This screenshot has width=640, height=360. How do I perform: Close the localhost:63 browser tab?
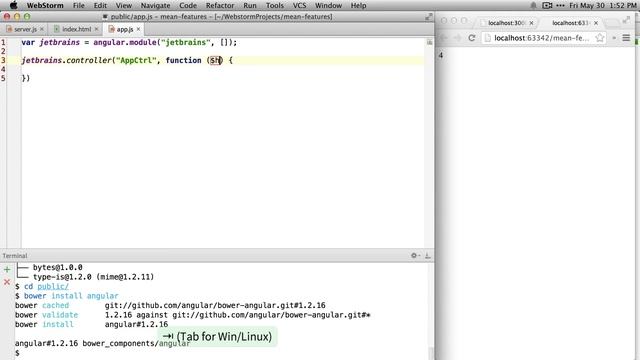tap(596, 23)
